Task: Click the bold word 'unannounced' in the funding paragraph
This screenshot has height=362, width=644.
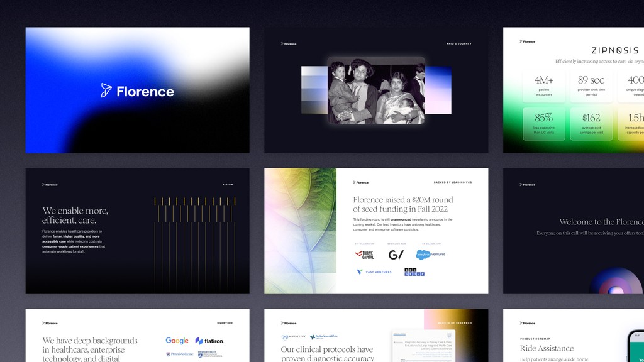Action: 401,219
